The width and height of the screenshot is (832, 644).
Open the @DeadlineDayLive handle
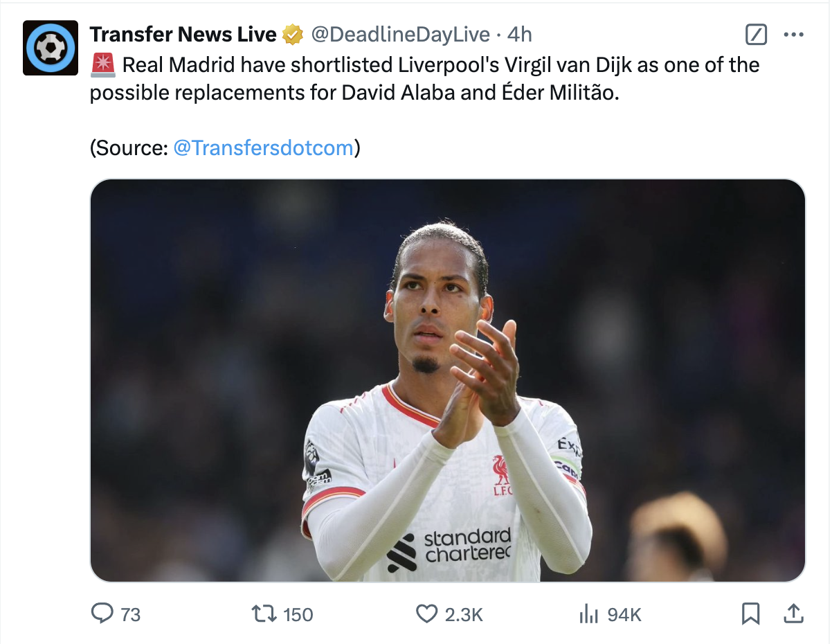coord(401,34)
